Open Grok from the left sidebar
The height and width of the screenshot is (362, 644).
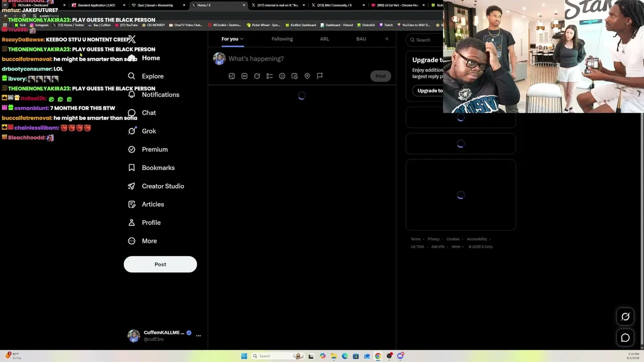coord(142,131)
